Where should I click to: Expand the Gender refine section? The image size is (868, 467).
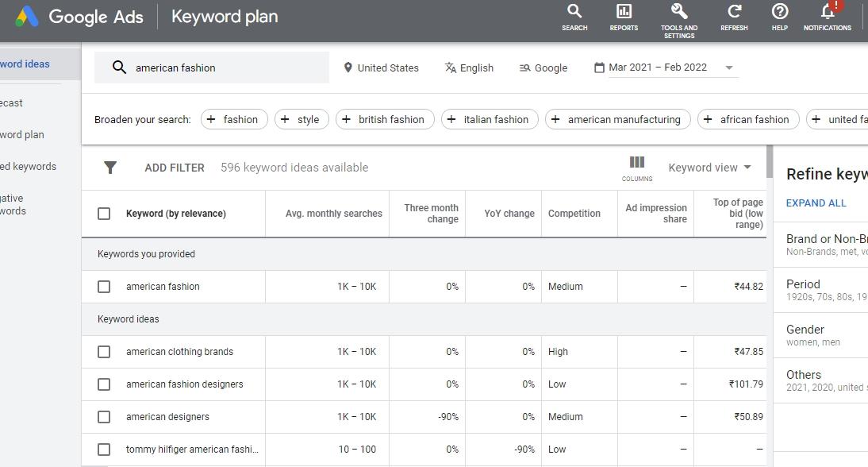[x=820, y=336]
